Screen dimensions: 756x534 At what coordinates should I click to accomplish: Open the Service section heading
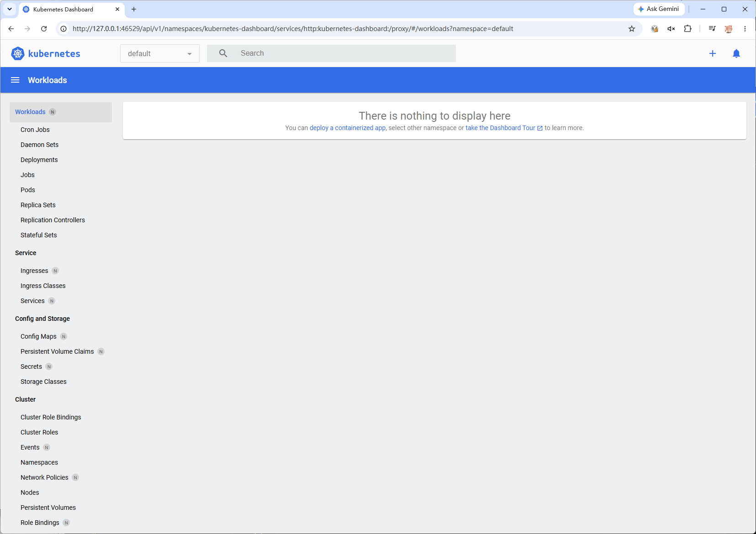(x=26, y=253)
